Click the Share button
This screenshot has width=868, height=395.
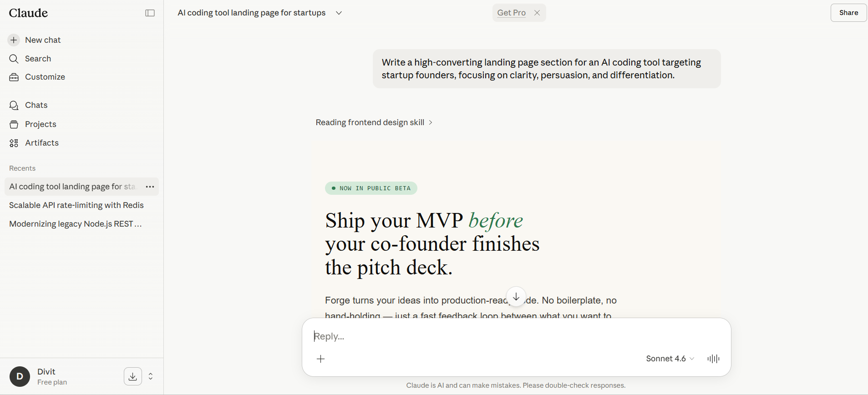(848, 13)
